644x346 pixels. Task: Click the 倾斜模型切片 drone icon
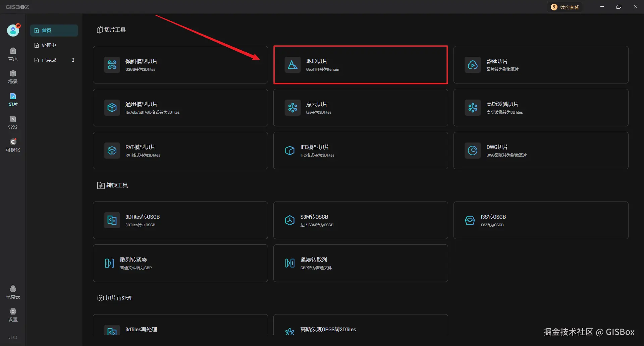click(x=112, y=65)
